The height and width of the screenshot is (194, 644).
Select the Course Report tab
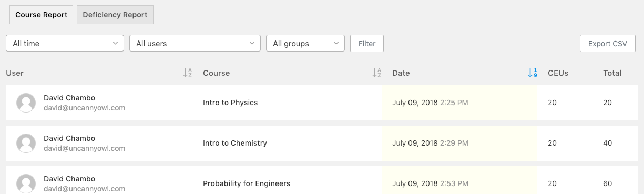[41, 15]
